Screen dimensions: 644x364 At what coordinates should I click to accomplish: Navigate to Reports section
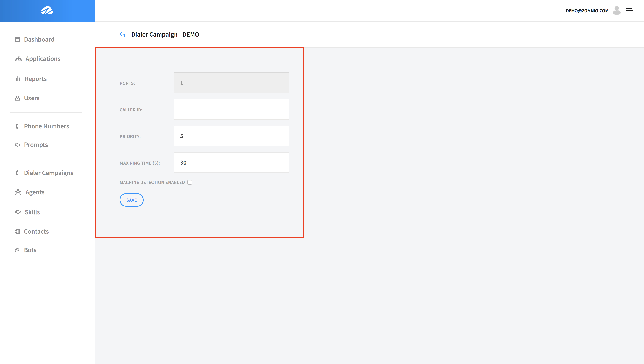pos(35,79)
